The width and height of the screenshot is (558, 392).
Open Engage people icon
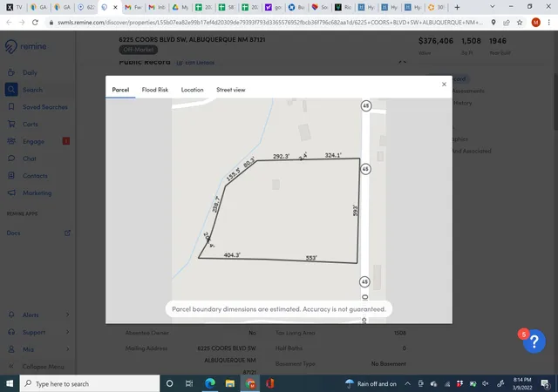click(x=11, y=141)
